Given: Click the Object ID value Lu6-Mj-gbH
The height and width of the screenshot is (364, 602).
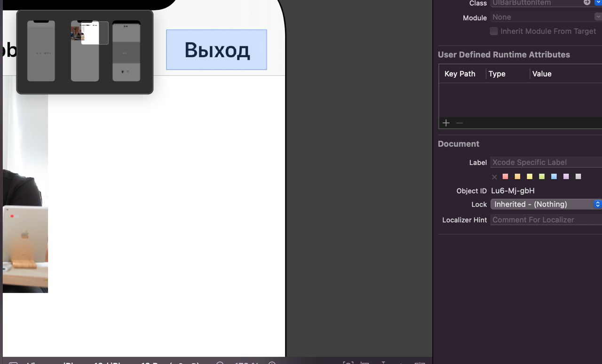Looking at the screenshot, I should coord(513,191).
